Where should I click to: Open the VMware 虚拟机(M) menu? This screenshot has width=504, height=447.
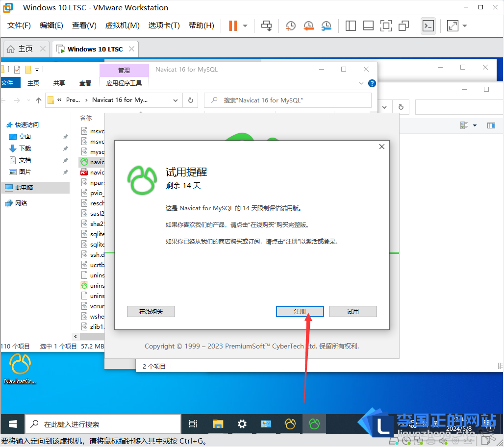(123, 25)
